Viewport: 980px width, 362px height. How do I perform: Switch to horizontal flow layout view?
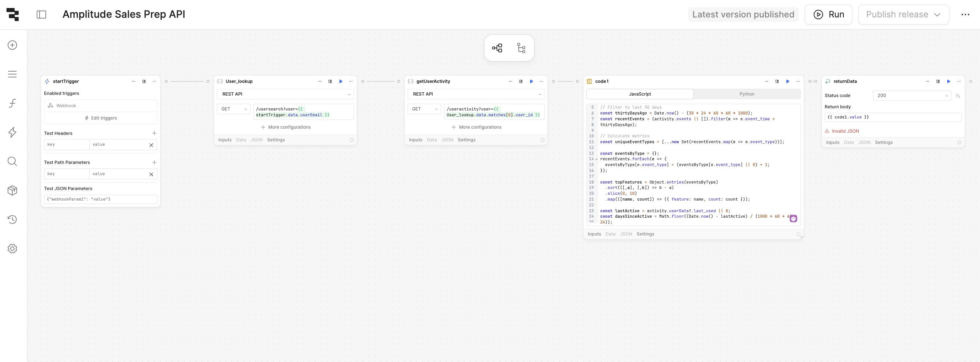(497, 48)
